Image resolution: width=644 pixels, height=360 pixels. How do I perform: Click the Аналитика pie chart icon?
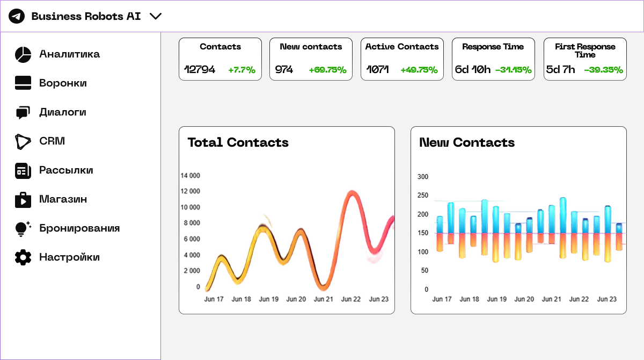pyautogui.click(x=23, y=54)
